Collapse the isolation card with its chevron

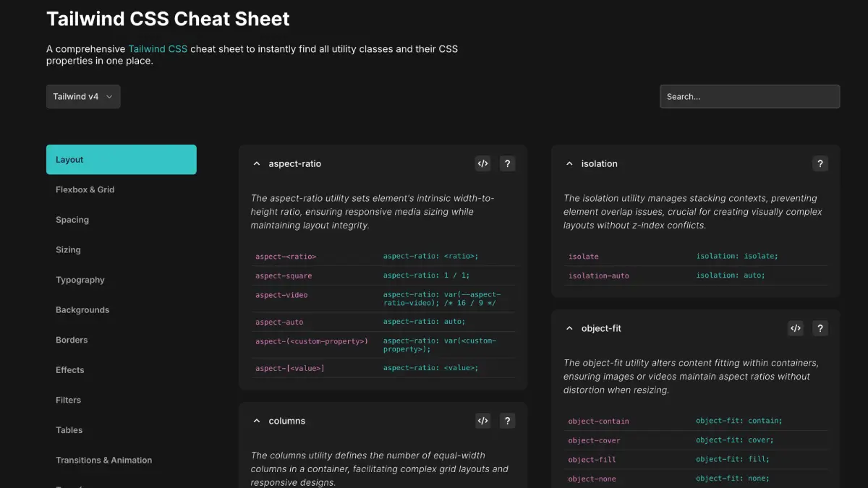[569, 163]
